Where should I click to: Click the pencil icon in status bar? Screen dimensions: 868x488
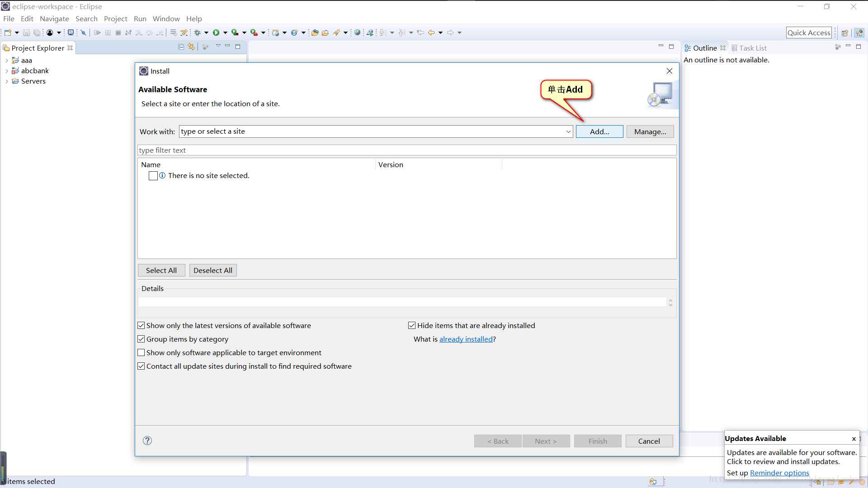852,482
